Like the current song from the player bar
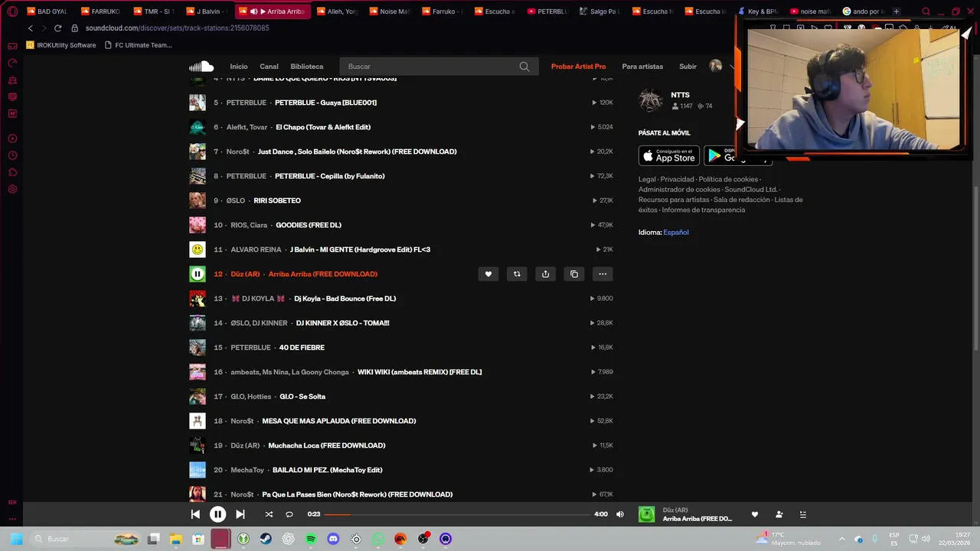This screenshot has width=980, height=551. click(x=754, y=514)
